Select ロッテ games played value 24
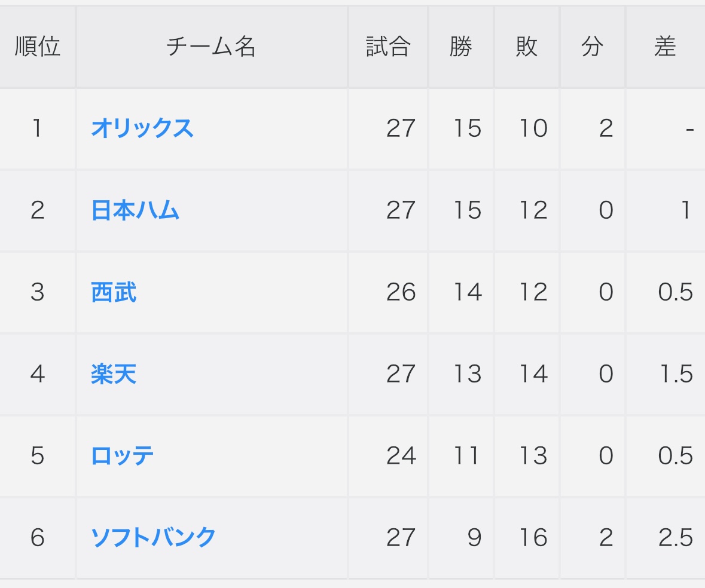The height and width of the screenshot is (588, 705). click(x=401, y=456)
